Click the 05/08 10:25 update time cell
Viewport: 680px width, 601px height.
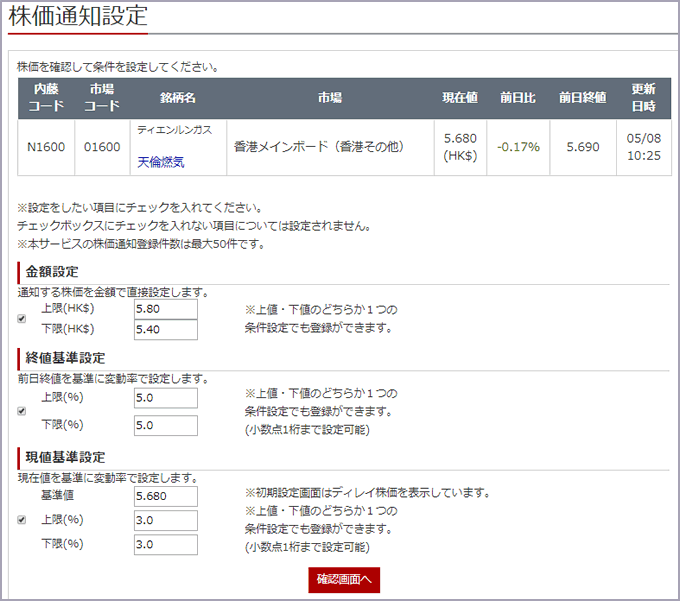coord(644,147)
